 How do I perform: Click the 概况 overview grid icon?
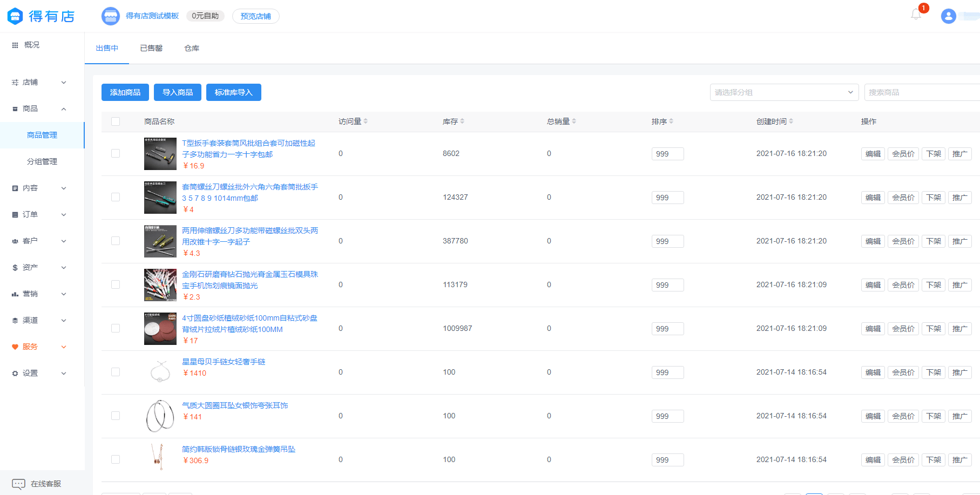point(15,45)
